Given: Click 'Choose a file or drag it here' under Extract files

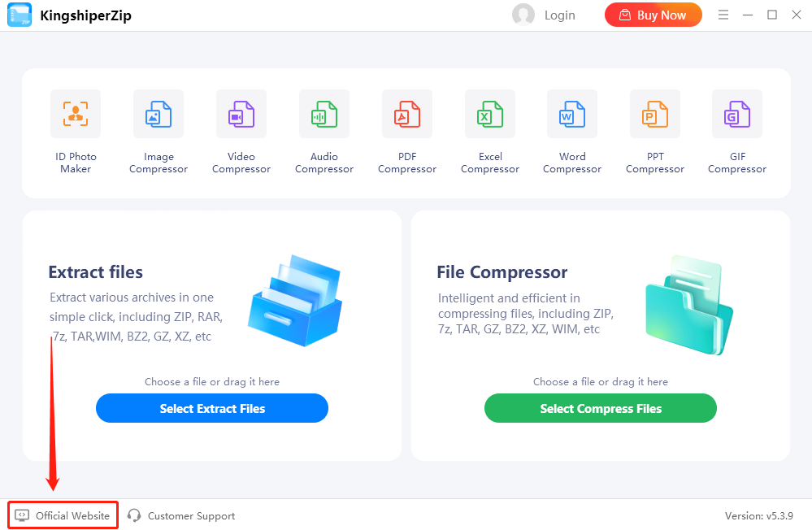Looking at the screenshot, I should pos(212,382).
